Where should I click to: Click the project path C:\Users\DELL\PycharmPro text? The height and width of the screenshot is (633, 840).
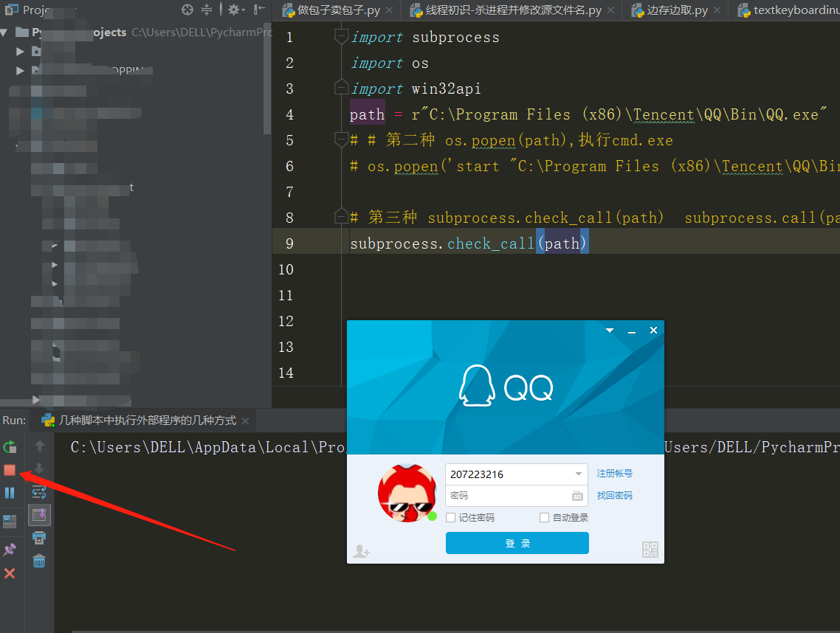tap(202, 32)
